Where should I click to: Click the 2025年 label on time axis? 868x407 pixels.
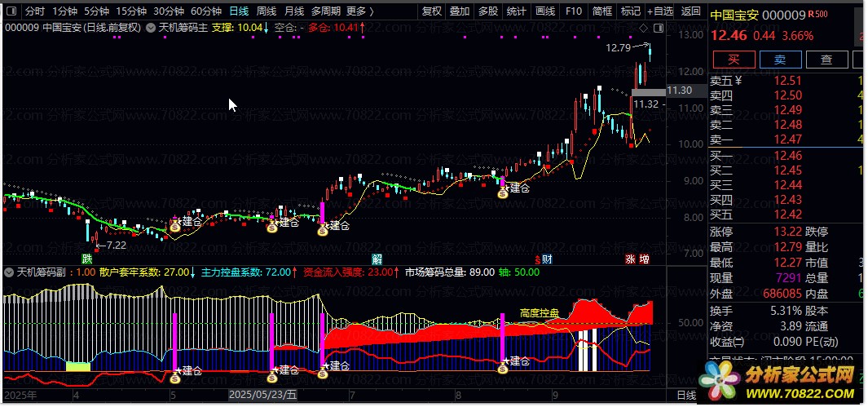[20, 395]
